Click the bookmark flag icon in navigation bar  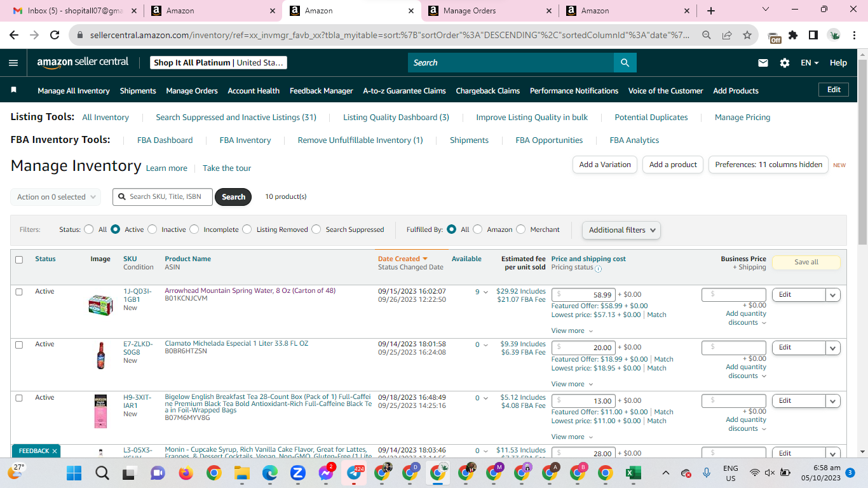pyautogui.click(x=14, y=90)
